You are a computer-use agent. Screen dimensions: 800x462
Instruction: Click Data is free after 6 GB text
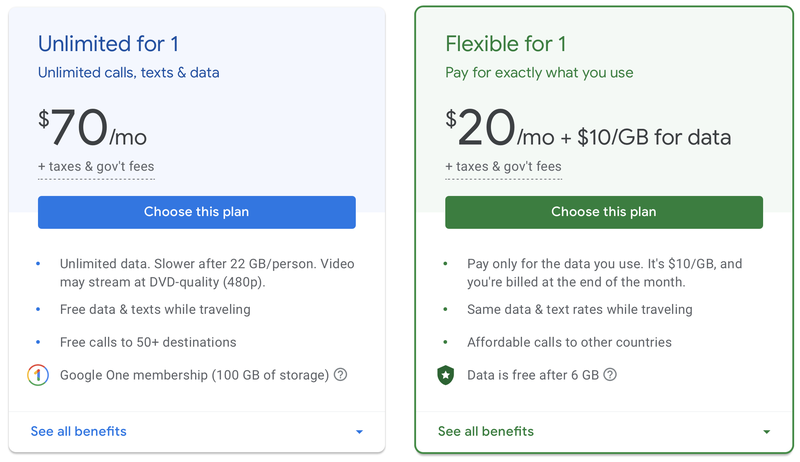click(x=533, y=375)
